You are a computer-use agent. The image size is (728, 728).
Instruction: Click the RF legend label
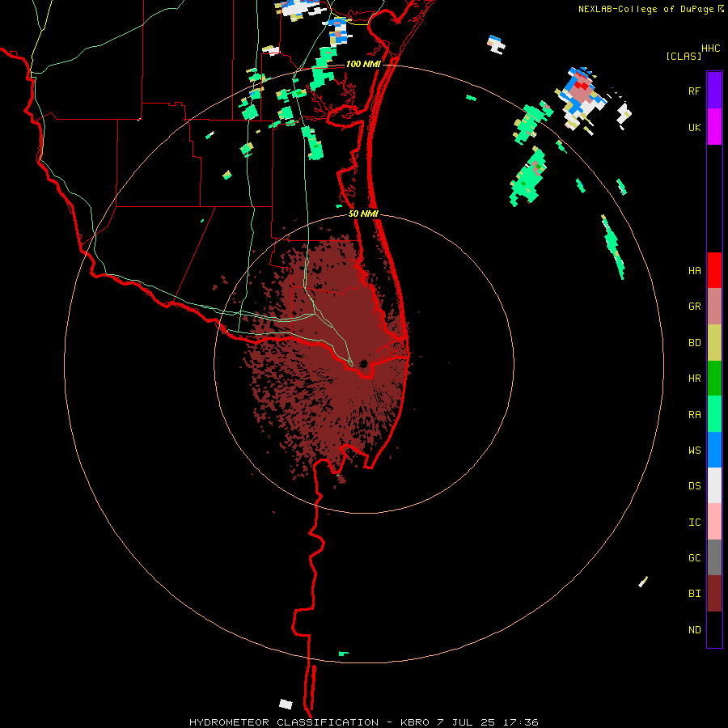click(694, 91)
